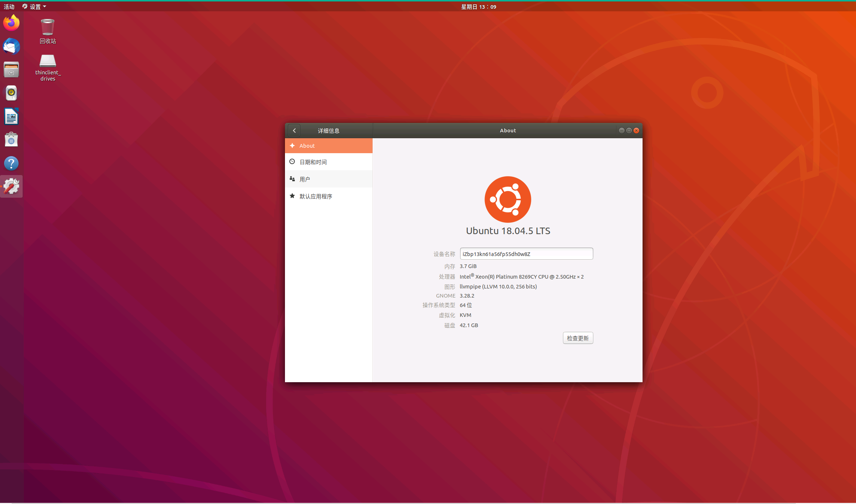This screenshot has height=504, width=856.
Task: Click the 操作系统类型 label
Action: [x=439, y=305]
